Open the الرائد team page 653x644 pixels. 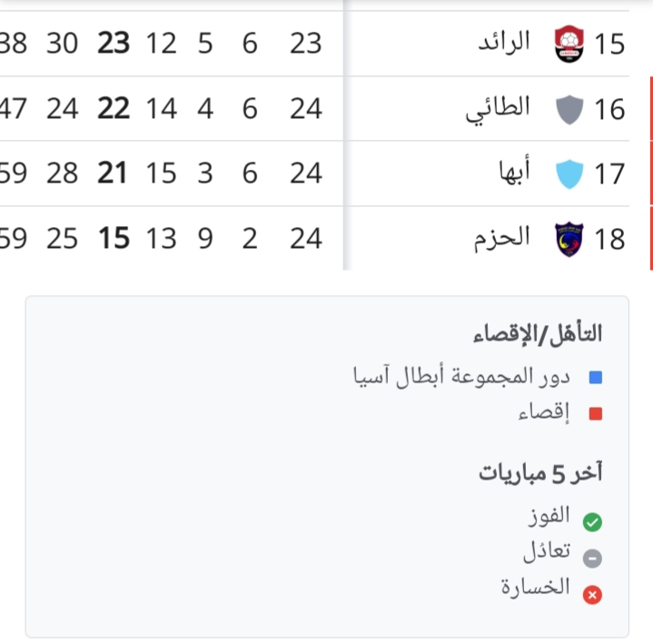[503, 43]
